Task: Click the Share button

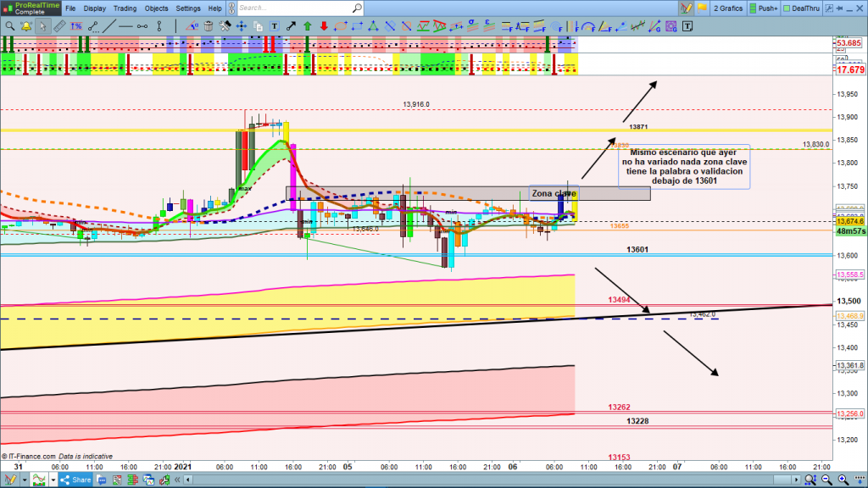Action: point(75,480)
